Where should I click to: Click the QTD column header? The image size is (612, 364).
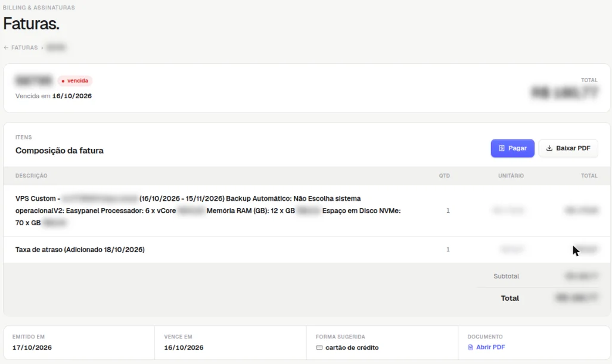pyautogui.click(x=444, y=176)
